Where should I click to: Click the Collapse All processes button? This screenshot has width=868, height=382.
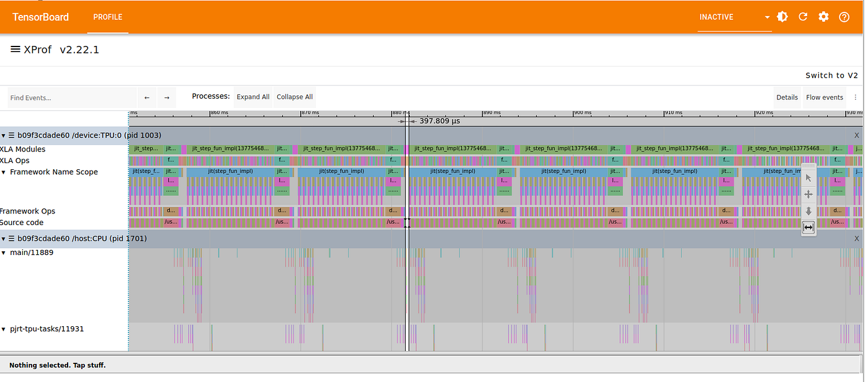294,97
